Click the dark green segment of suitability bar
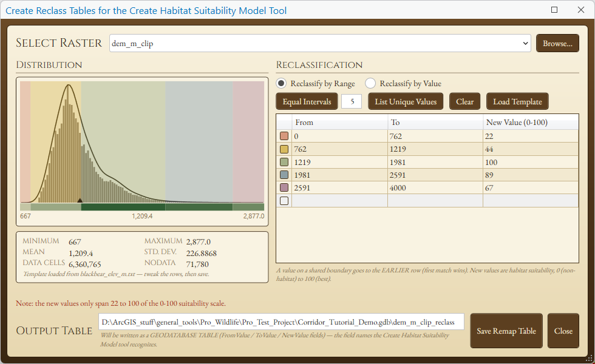This screenshot has width=595, height=364. pyautogui.click(x=123, y=207)
